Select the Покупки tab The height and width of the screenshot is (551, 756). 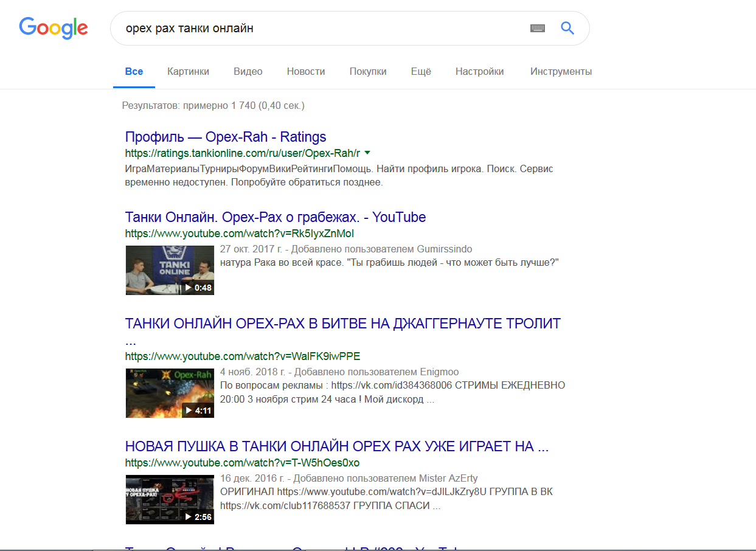[x=368, y=71]
